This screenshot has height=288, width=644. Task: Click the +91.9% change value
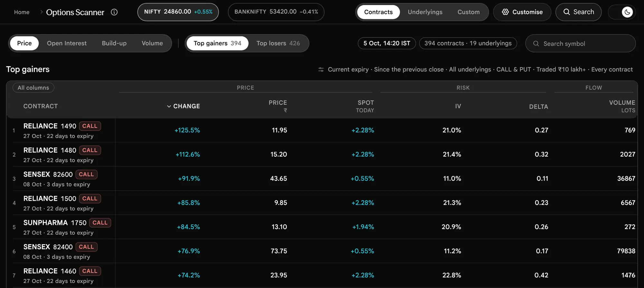(x=189, y=178)
